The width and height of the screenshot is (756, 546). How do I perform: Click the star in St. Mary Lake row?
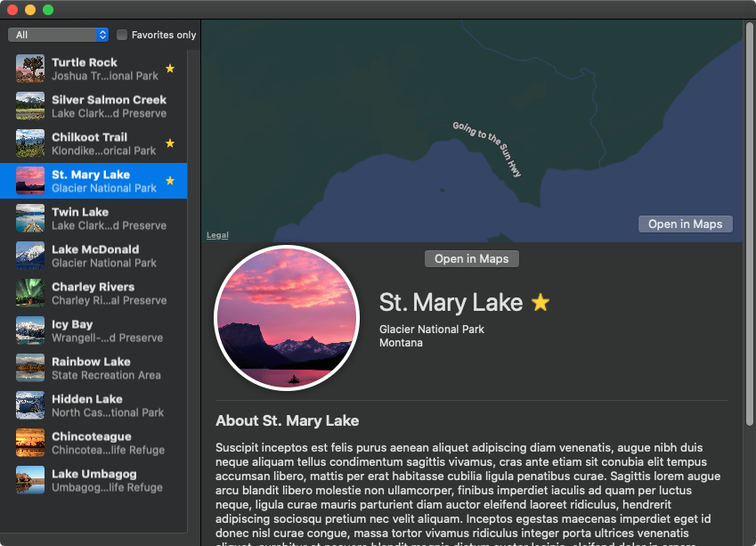pos(170,181)
